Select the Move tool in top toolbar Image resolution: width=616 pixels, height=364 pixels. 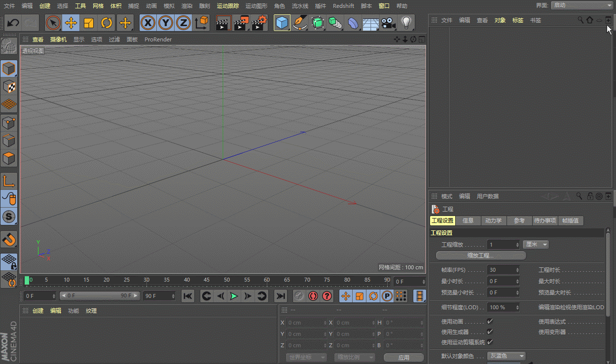pos(71,23)
